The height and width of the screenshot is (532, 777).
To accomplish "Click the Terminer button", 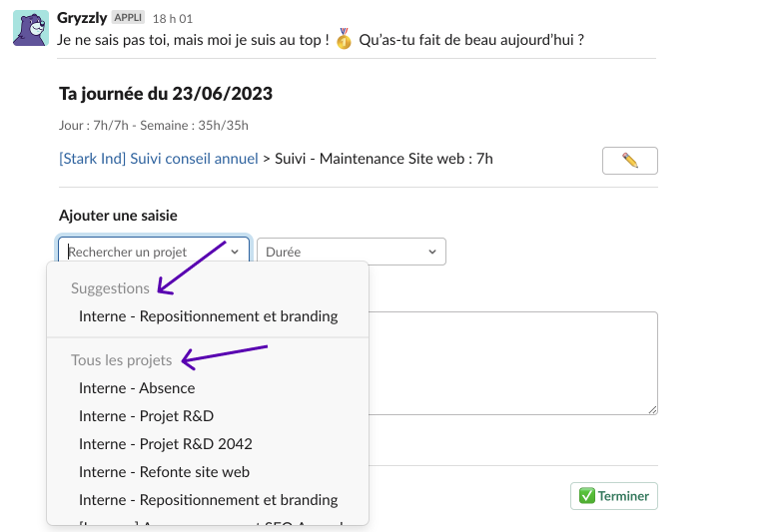I will (614, 496).
